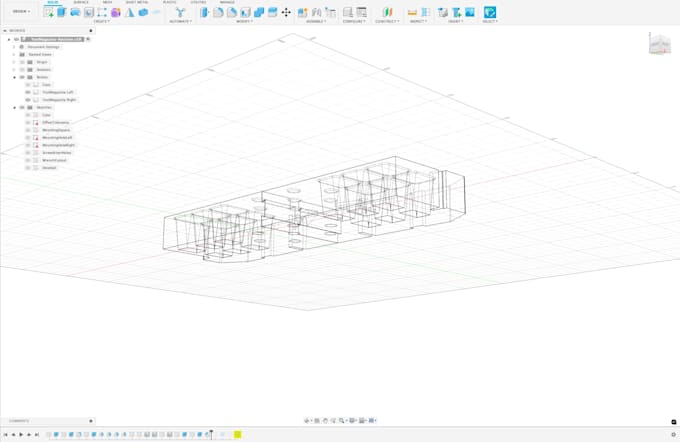Image resolution: width=680 pixels, height=442 pixels.
Task: Open the DESIGN workspace dropdown
Action: pos(21,11)
